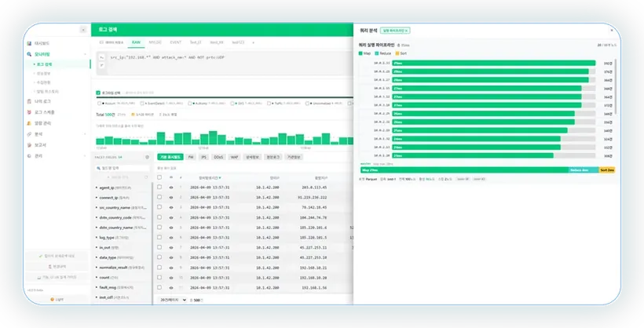
Task: Open 보고서 in the sidebar
Action: [40, 145]
